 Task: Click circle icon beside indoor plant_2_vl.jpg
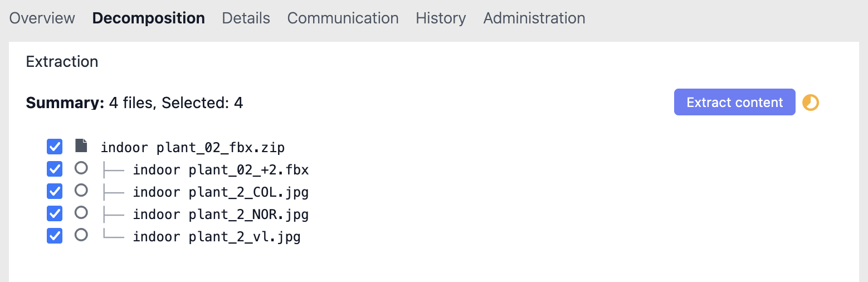[x=81, y=235]
